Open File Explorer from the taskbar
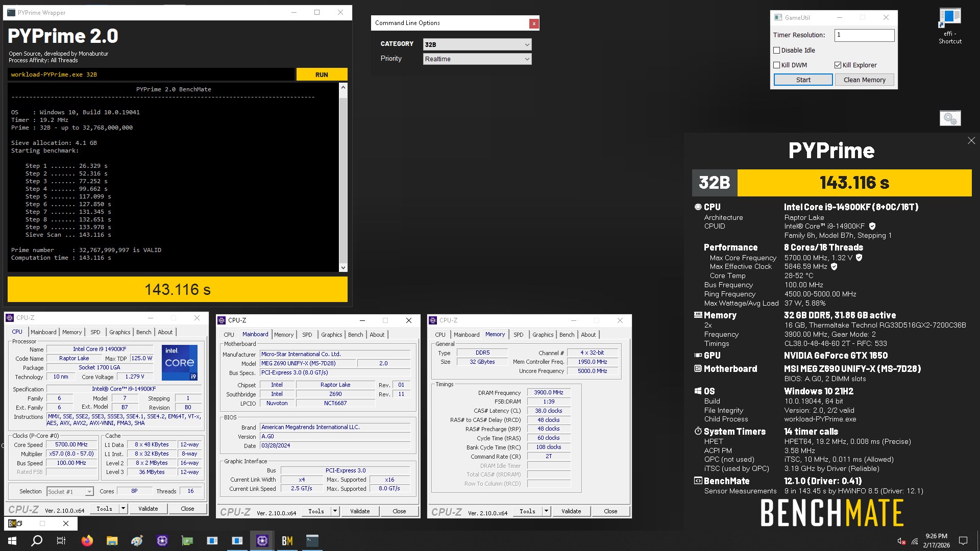Screen dimensions: 980x551 (x=112, y=541)
